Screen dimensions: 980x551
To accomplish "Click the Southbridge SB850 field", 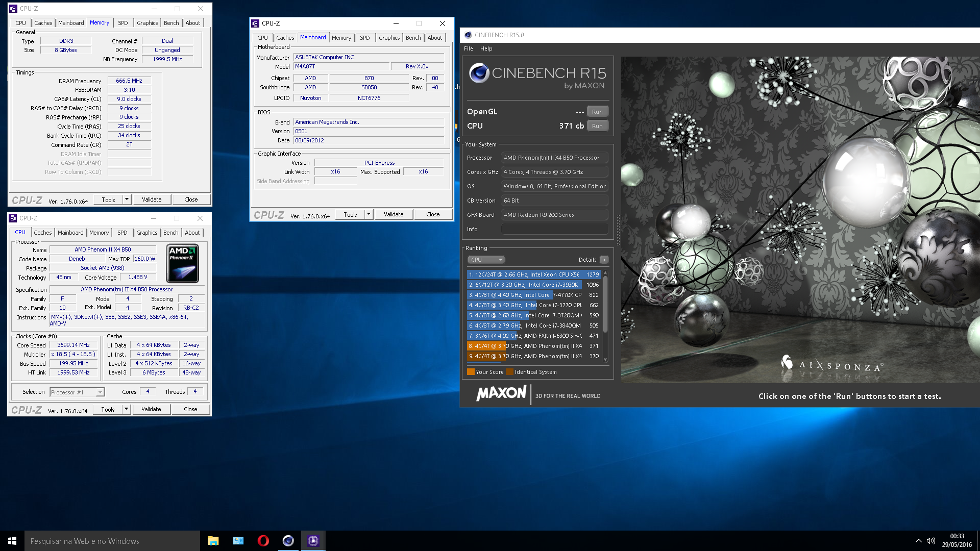I will pyautogui.click(x=369, y=87).
